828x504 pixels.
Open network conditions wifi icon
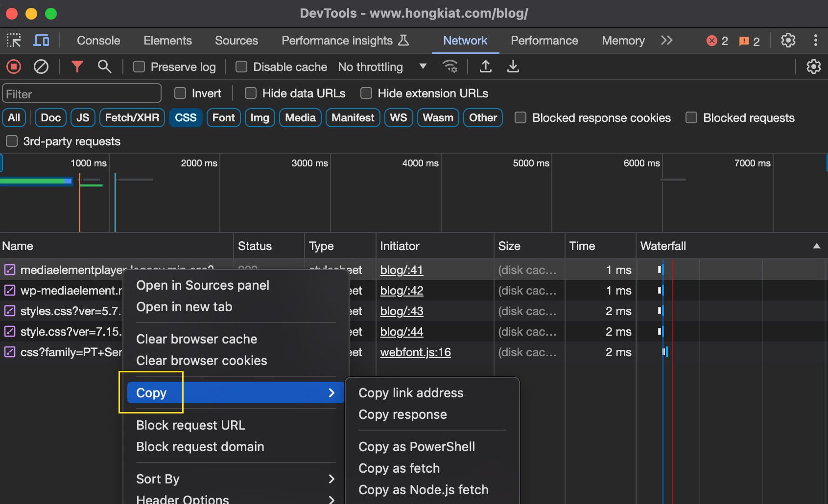(450, 66)
